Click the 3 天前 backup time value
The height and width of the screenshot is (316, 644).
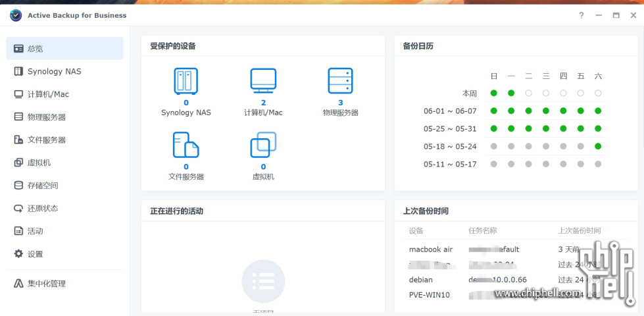click(x=569, y=250)
